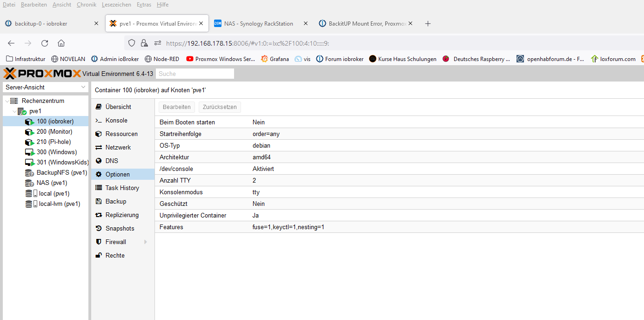Screen dimensions: 644x320
Task: Click the Proxmox Suche search field
Action: pyautogui.click(x=195, y=74)
